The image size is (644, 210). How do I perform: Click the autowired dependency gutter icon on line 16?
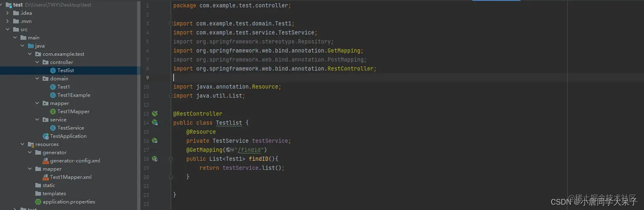click(155, 141)
